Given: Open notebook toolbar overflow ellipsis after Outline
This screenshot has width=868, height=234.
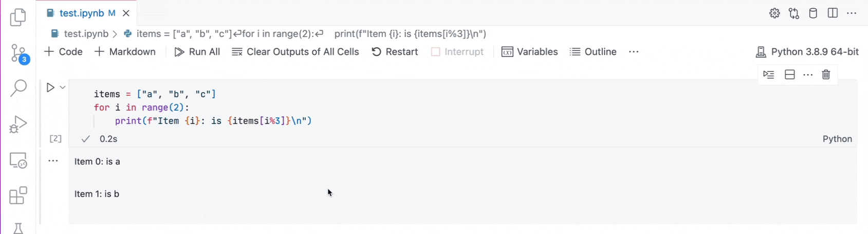Looking at the screenshot, I should point(634,52).
